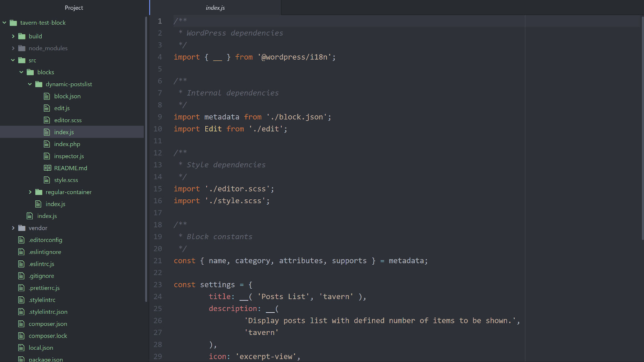Viewport: 644px width, 362px height.
Task: Expand the node_modules folder
Action: [13, 48]
